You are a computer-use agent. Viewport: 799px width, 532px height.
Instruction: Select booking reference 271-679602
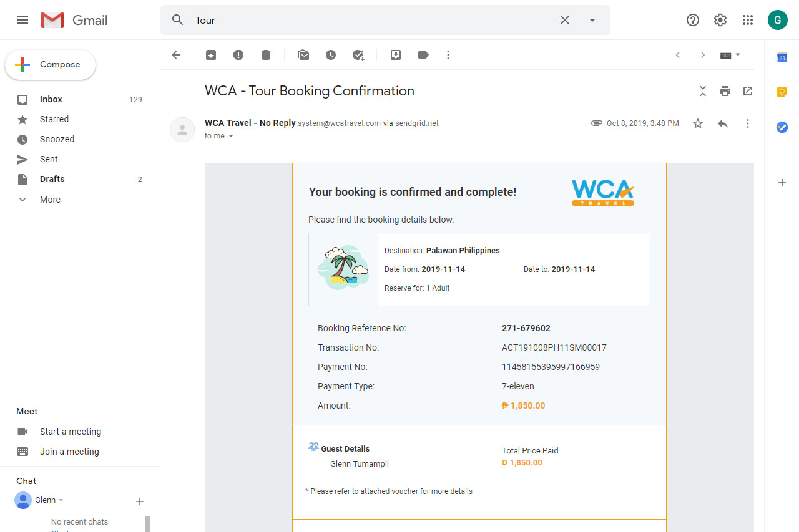[x=526, y=328]
